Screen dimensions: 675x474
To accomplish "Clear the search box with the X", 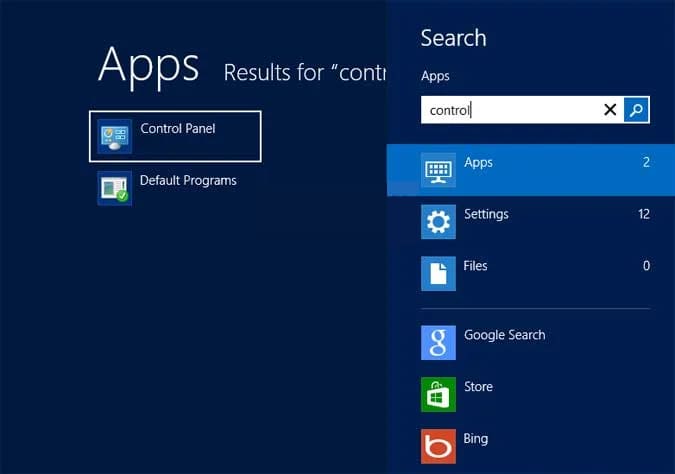I will click(610, 110).
